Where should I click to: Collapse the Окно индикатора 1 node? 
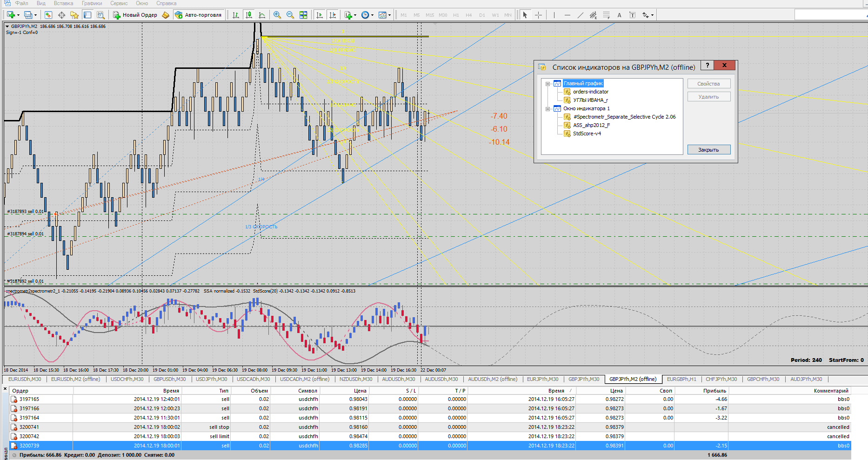click(x=548, y=109)
